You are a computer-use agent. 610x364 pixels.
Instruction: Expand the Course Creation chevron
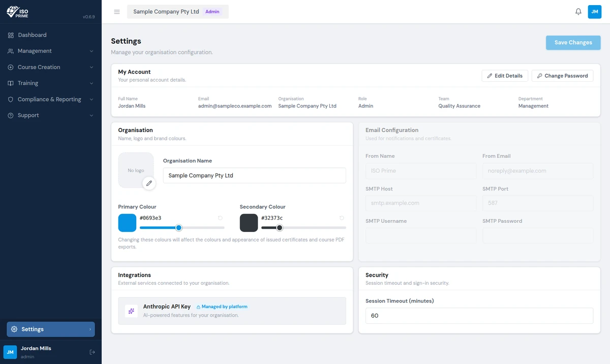point(91,67)
